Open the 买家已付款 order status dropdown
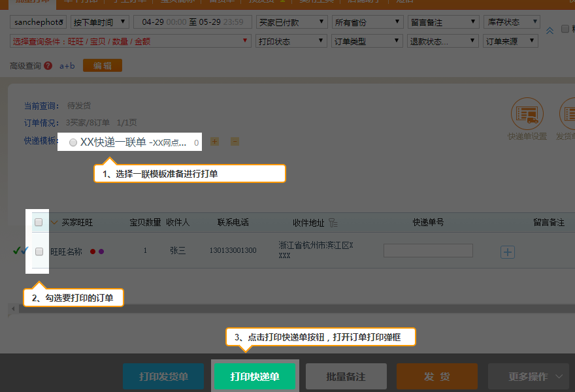 click(291, 22)
